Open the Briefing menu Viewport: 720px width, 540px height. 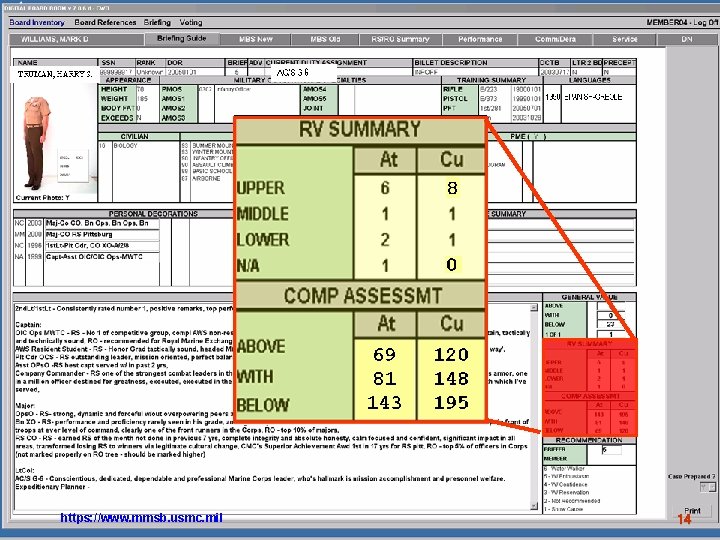pos(157,22)
